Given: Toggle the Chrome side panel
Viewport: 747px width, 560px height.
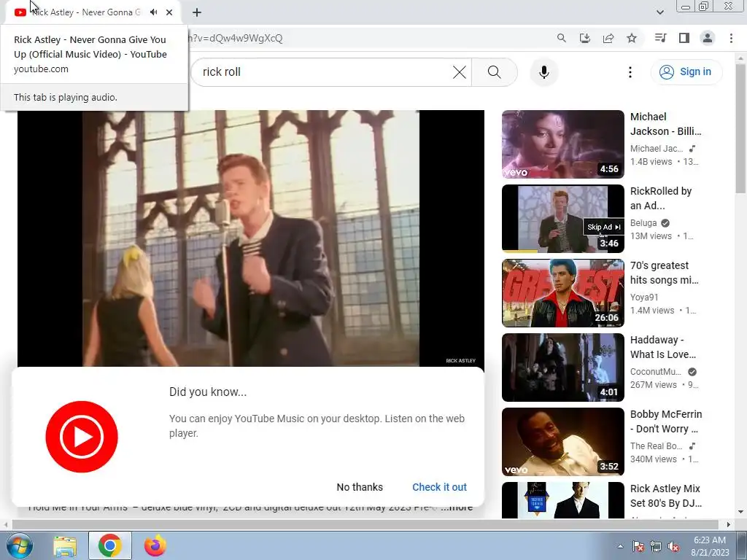Looking at the screenshot, I should pyautogui.click(x=684, y=38).
